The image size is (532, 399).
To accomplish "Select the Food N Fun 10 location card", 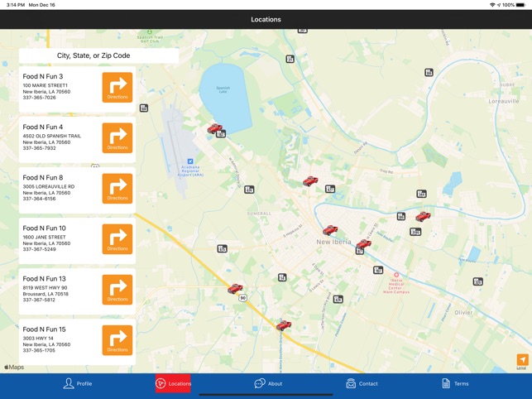I will pos(77,241).
